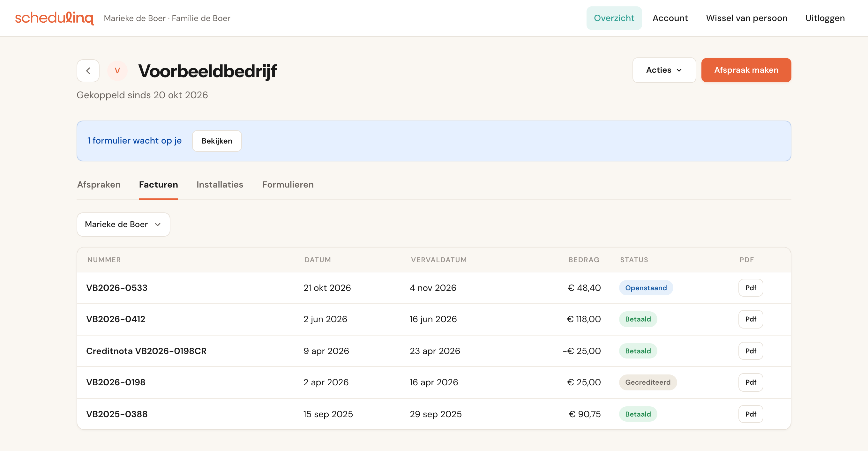Download Pdf for invoice VB2026-0412
This screenshot has width=868, height=451.
[x=750, y=319]
